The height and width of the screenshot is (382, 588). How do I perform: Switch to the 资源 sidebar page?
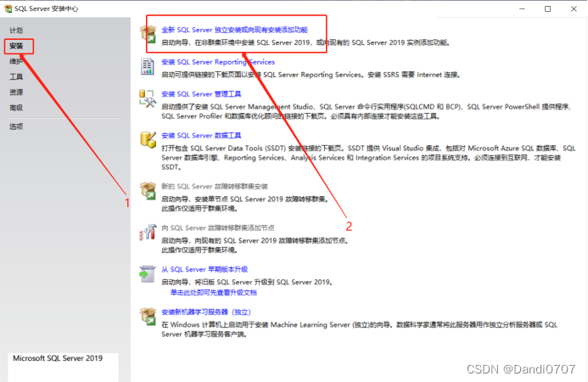(x=16, y=93)
